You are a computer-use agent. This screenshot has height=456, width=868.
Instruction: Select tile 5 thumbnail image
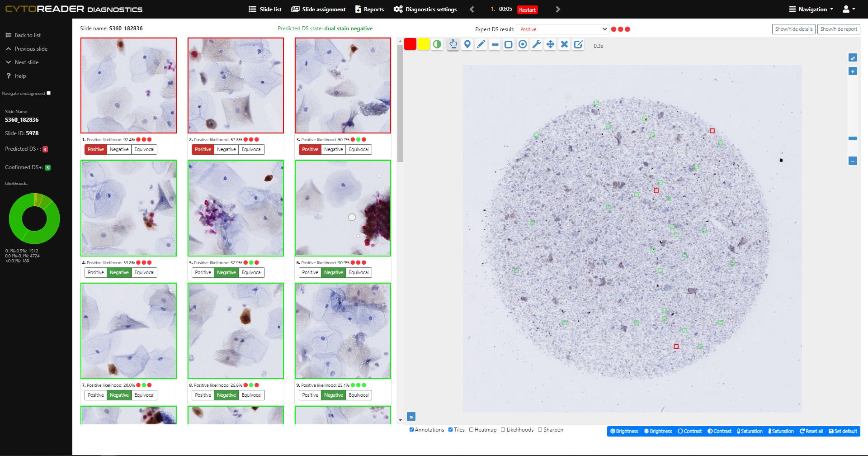[236, 208]
